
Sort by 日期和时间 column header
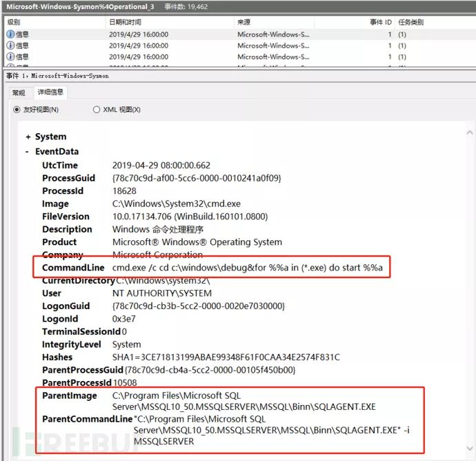click(x=125, y=22)
